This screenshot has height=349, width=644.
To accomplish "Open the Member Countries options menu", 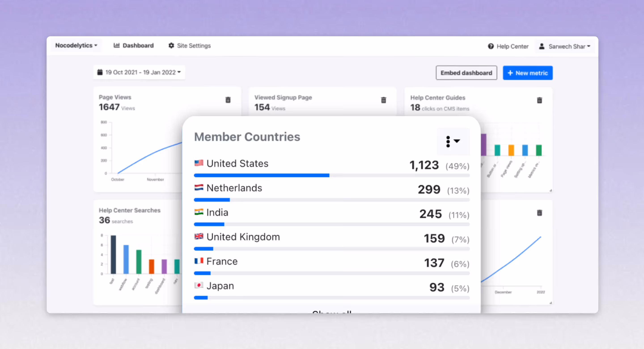I will [453, 142].
